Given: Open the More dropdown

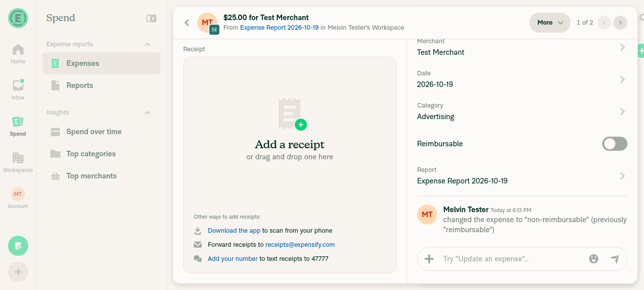Looking at the screenshot, I should click(x=550, y=23).
